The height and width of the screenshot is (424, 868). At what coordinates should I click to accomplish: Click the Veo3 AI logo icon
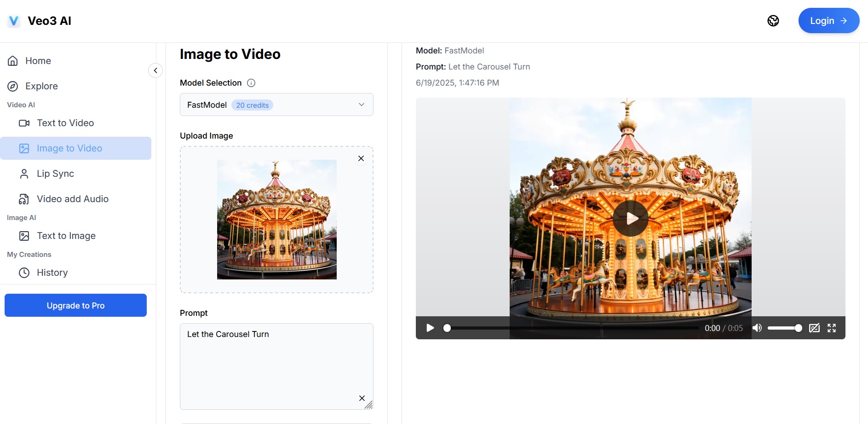coord(14,21)
